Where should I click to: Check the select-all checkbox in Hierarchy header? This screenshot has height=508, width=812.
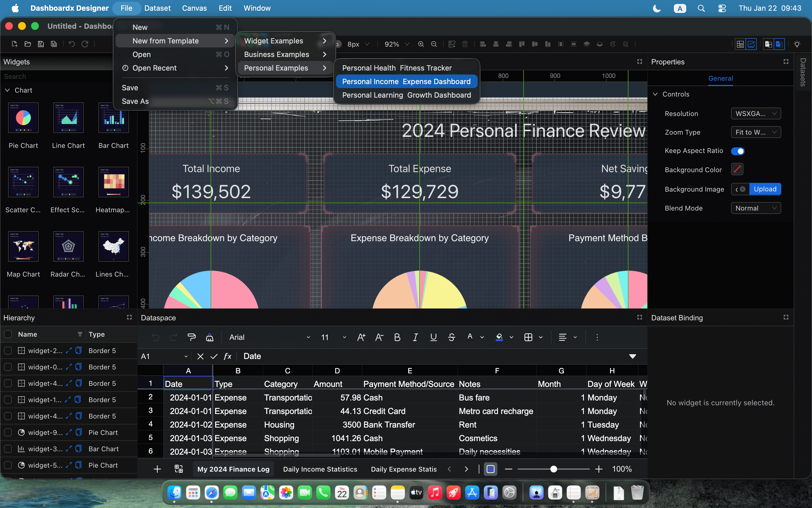8,334
